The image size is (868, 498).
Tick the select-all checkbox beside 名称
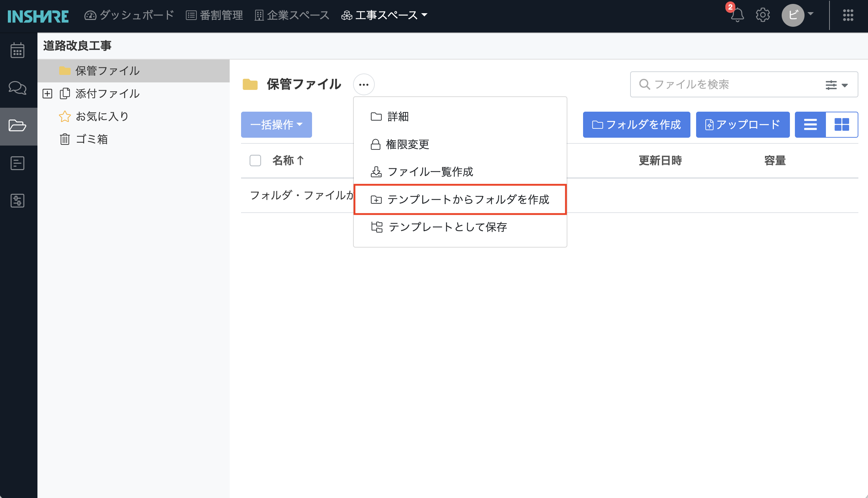pyautogui.click(x=255, y=161)
